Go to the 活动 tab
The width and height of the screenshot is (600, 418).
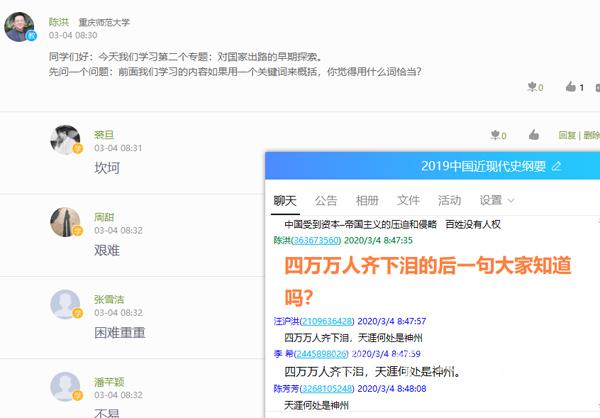[449, 200]
